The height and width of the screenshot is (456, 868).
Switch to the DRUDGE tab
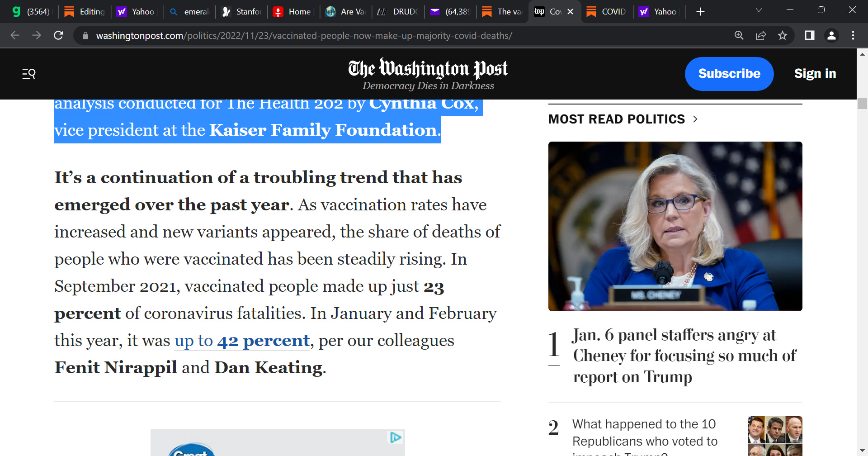398,12
